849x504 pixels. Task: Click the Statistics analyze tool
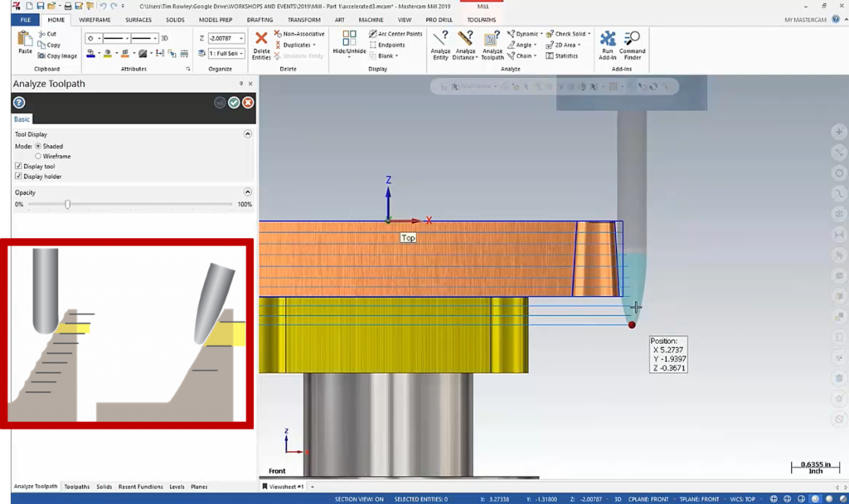pos(561,56)
